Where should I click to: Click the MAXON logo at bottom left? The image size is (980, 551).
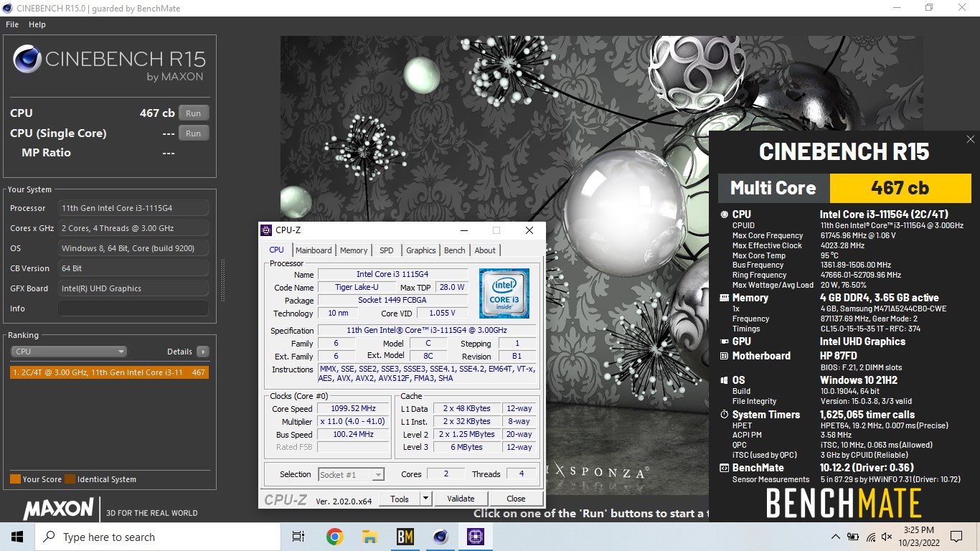pyautogui.click(x=58, y=509)
